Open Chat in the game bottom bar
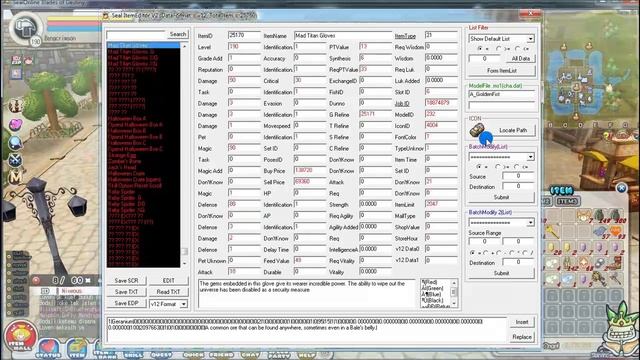The width and height of the screenshot is (640, 360). point(250,355)
